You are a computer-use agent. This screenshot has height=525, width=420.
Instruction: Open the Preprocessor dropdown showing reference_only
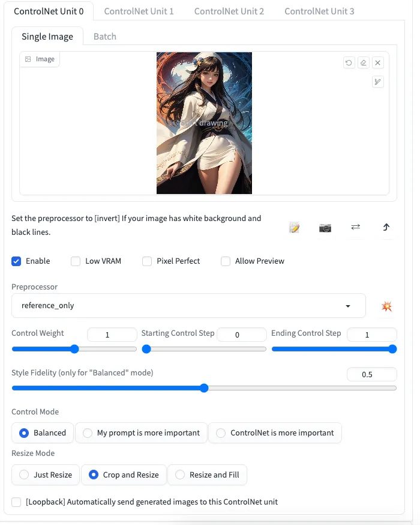(188, 306)
